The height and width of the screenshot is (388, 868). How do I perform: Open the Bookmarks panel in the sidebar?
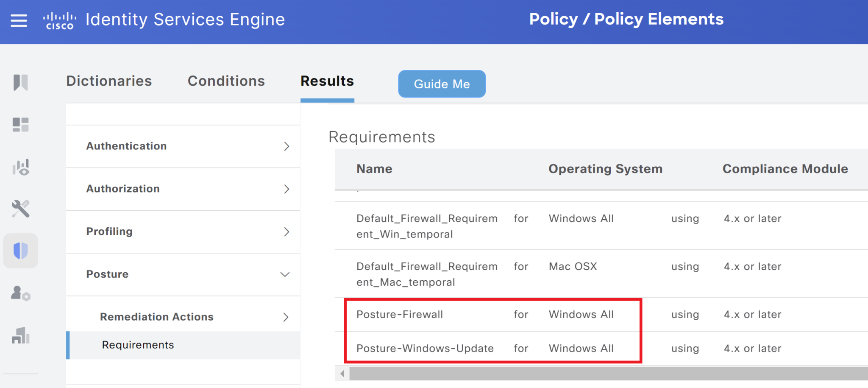click(21, 83)
